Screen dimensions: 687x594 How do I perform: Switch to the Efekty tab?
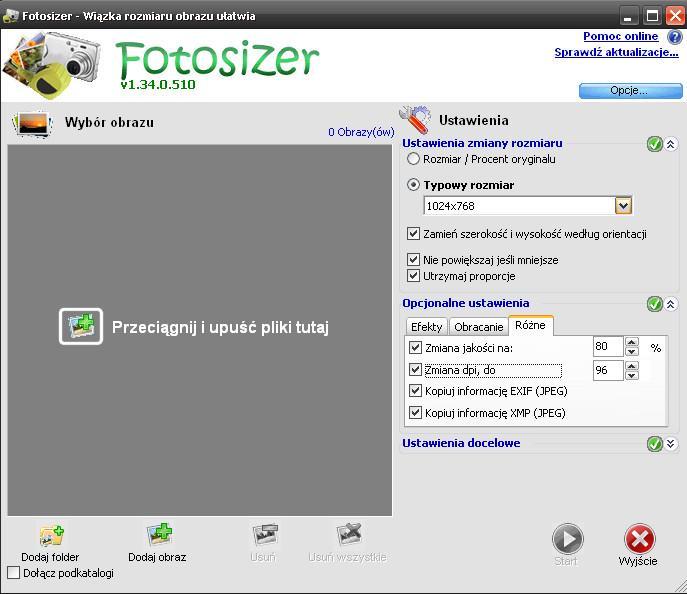(426, 327)
